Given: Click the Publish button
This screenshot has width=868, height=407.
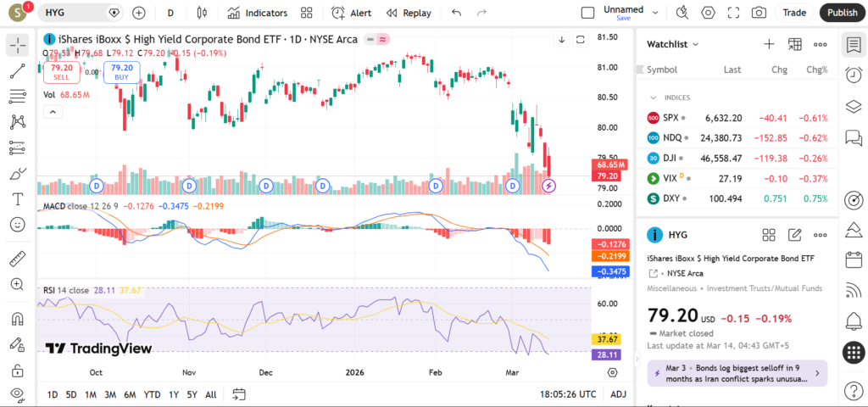Looking at the screenshot, I should tap(842, 13).
